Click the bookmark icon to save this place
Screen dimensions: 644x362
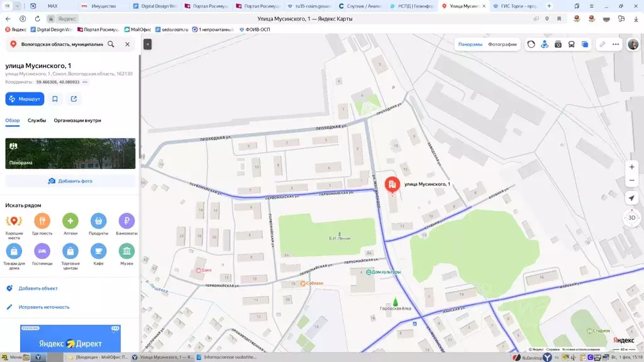coord(55,99)
